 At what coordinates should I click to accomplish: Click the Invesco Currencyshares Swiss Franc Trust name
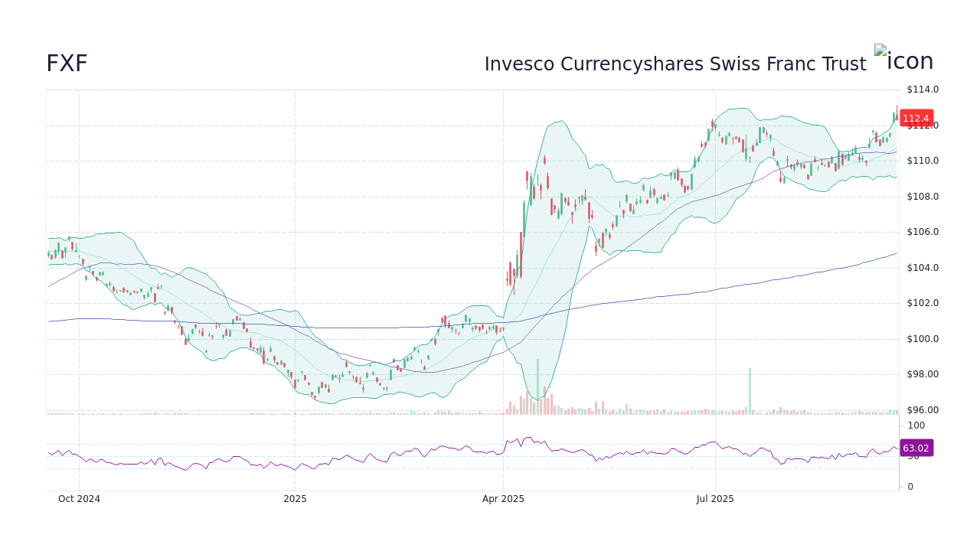pos(675,64)
